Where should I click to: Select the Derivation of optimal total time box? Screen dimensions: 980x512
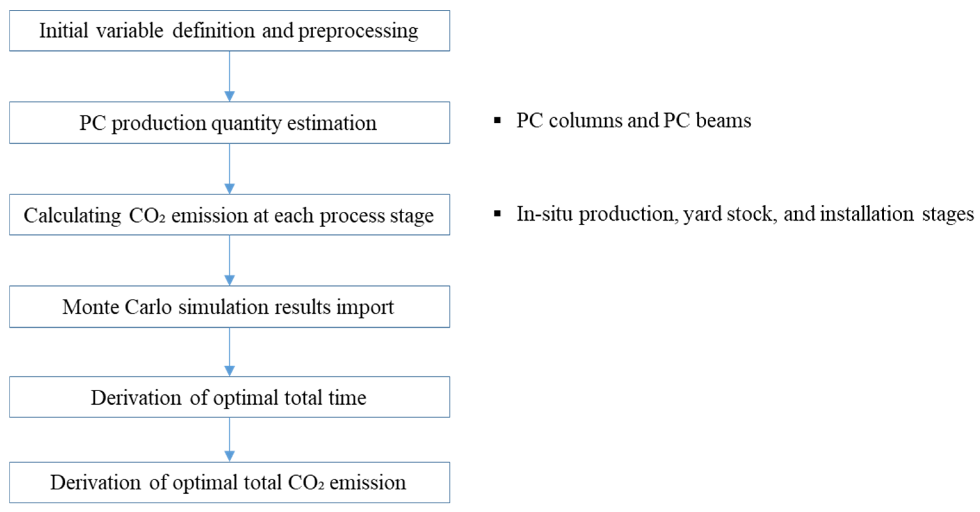coord(229,397)
